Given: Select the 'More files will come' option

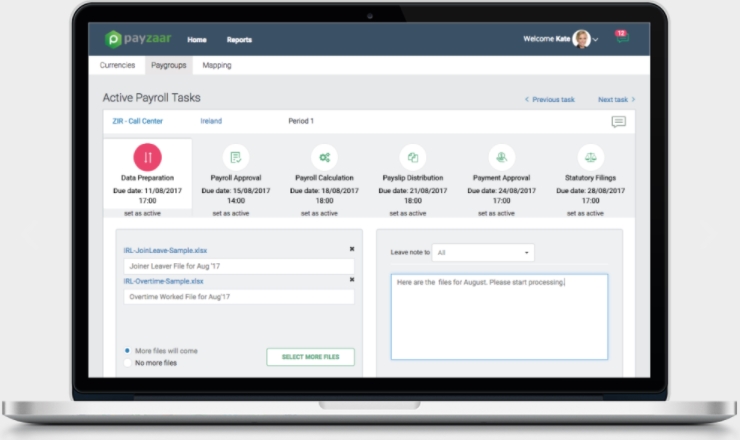Looking at the screenshot, I should click(127, 351).
